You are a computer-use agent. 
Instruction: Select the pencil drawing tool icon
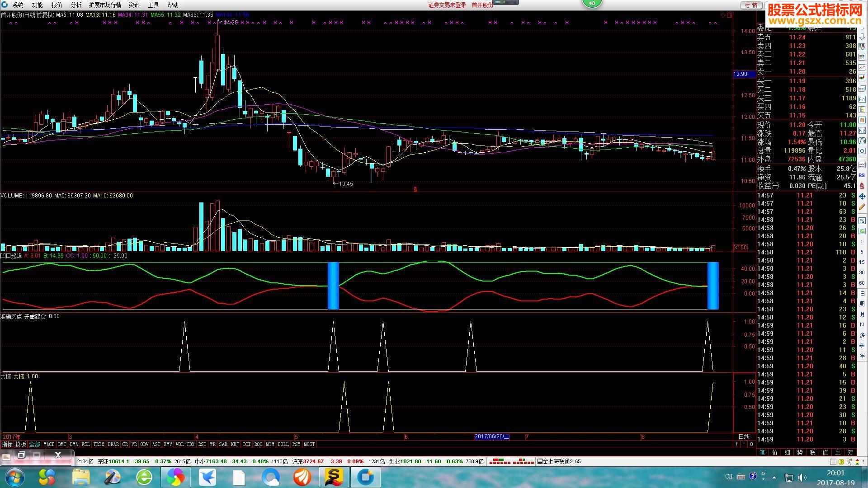pos(862,206)
